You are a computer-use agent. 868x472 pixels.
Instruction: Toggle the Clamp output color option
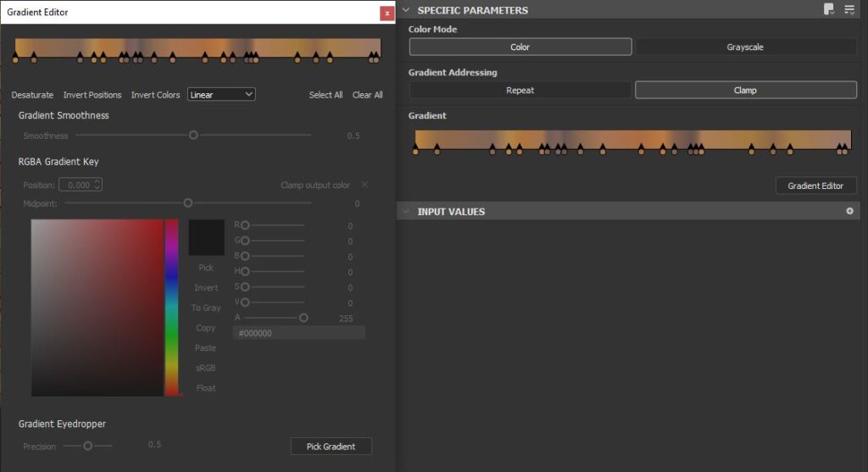coord(364,184)
